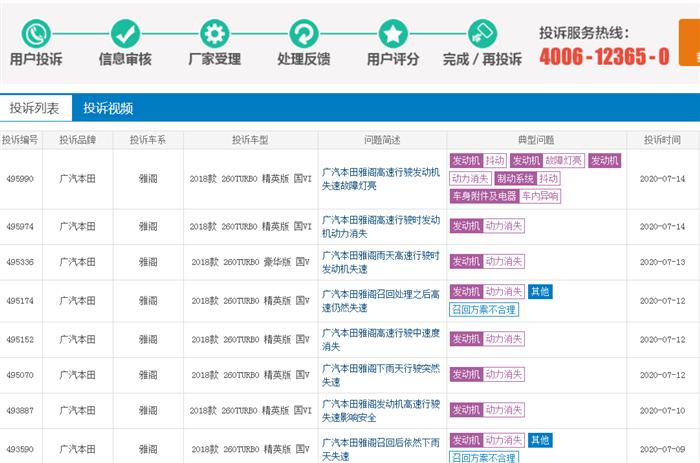The height and width of the screenshot is (463, 700).
Task: Click the 投诉车系 column header
Action: click(148, 140)
